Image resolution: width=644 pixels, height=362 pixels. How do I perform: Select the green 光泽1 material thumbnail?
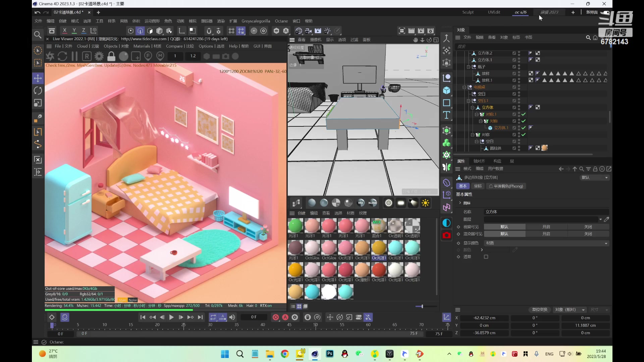pyautogui.click(x=296, y=226)
